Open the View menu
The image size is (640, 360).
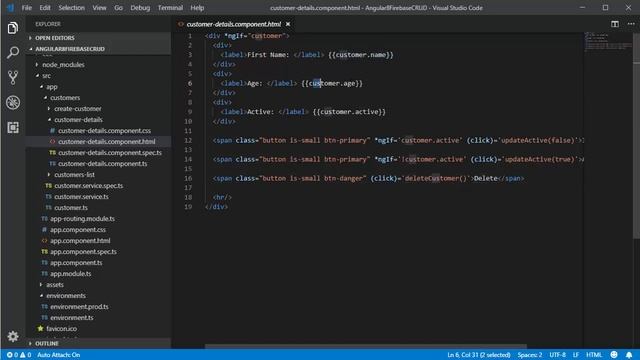[99, 8]
